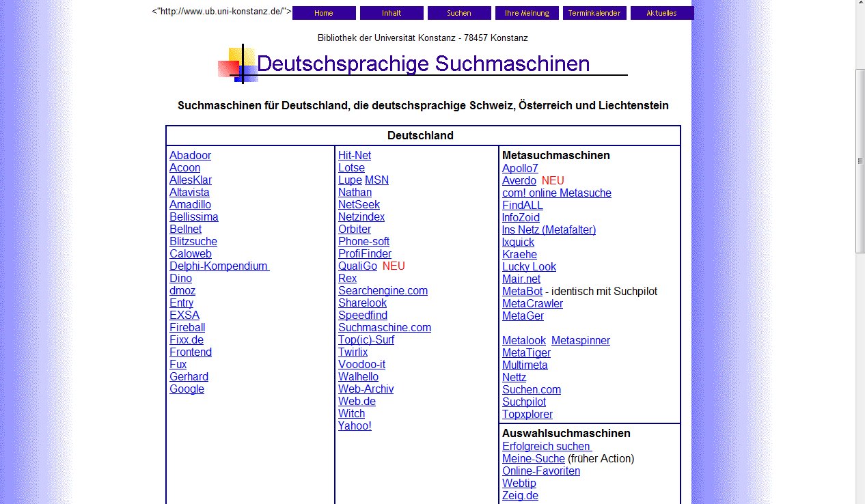
Task: Open the QualiGo link marked NEU
Action: [x=357, y=266]
